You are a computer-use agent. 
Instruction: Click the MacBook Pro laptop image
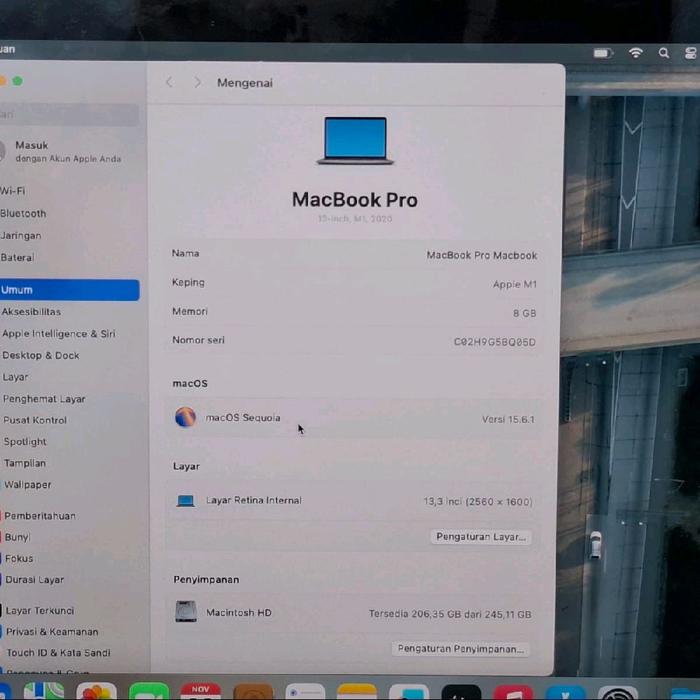pyautogui.click(x=355, y=140)
